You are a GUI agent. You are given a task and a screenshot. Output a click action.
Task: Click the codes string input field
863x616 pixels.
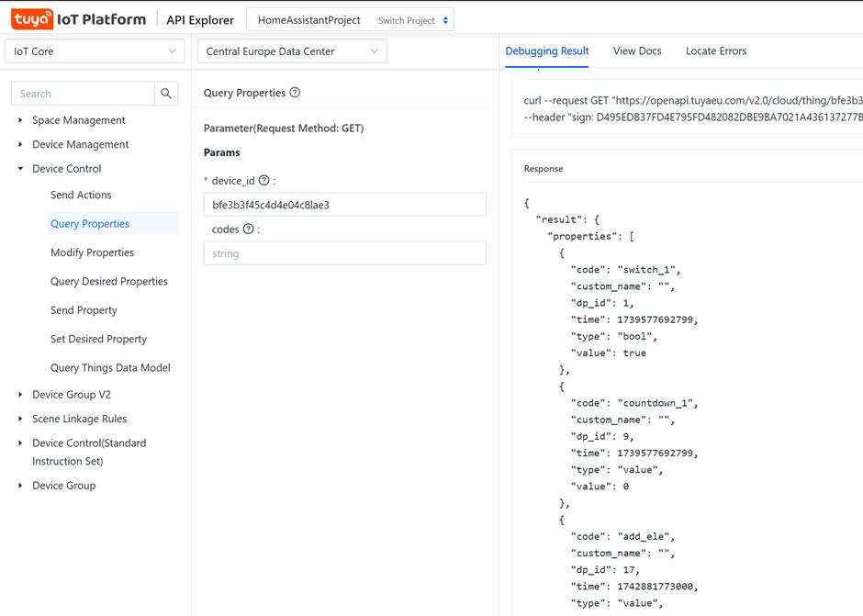345,253
